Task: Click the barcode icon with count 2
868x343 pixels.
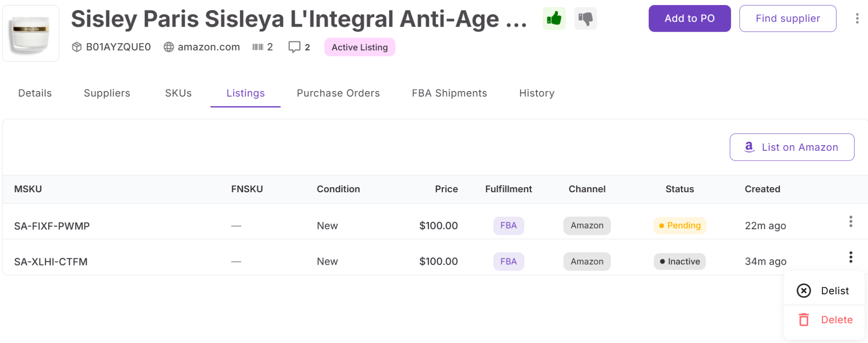Action: point(258,47)
